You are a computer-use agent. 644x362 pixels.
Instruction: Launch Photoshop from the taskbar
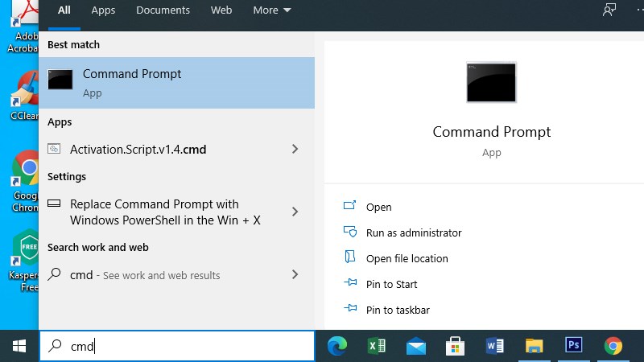[x=573, y=346]
